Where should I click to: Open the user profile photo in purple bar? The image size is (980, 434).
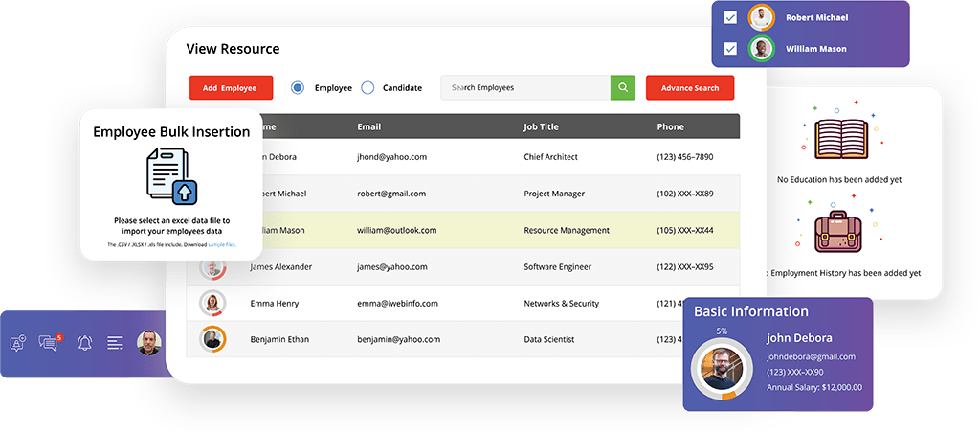[148, 343]
